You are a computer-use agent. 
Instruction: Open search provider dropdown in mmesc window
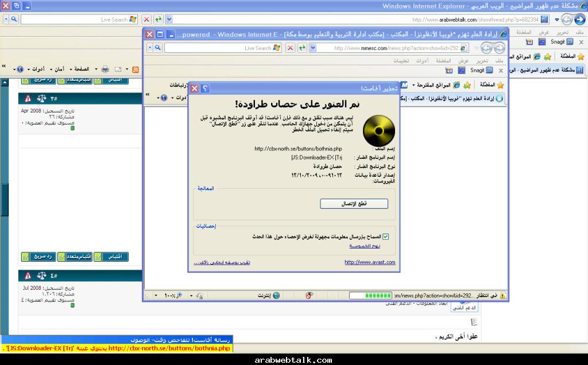tap(150, 48)
